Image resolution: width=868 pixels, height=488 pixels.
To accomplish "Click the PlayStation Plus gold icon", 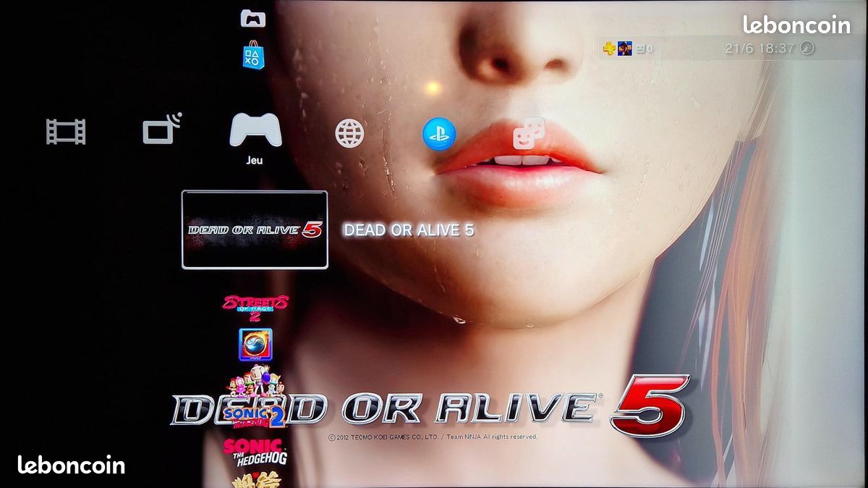I will pyautogui.click(x=610, y=49).
